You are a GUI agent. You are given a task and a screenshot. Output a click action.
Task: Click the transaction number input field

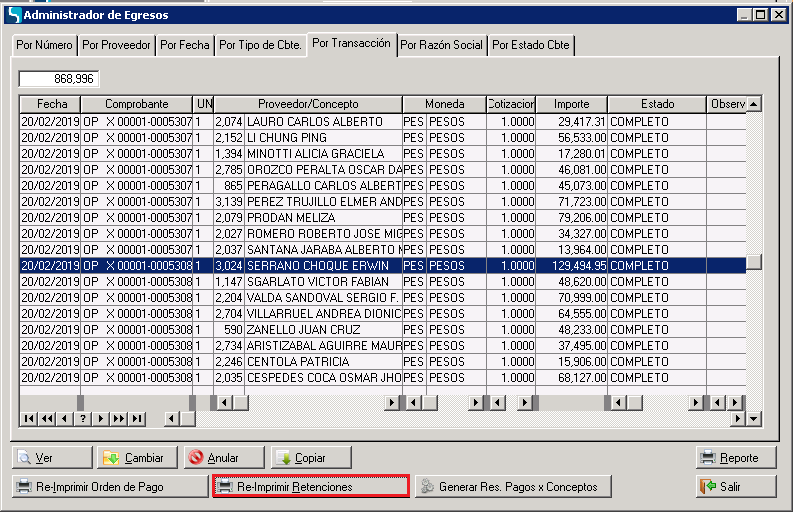pyautogui.click(x=59, y=78)
